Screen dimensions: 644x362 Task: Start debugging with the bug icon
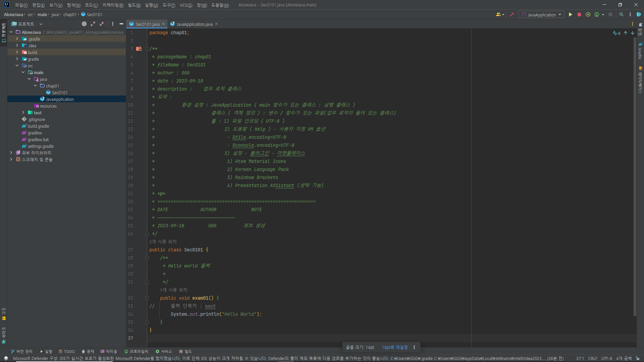(x=579, y=14)
